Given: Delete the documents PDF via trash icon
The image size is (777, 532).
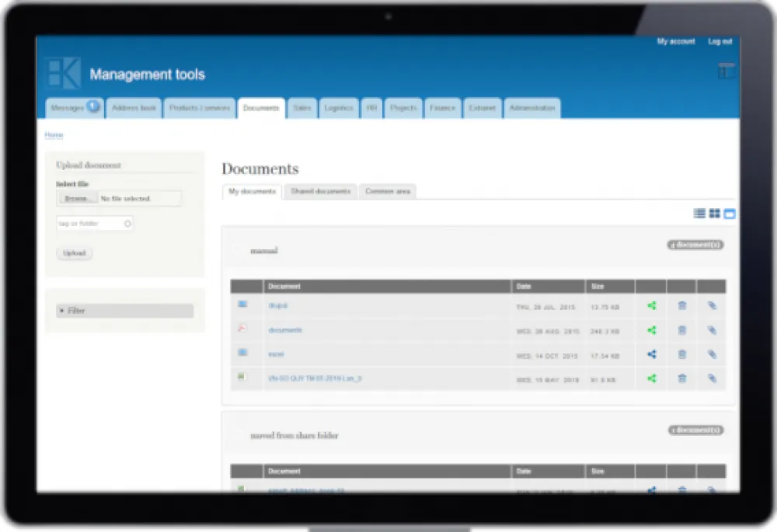Looking at the screenshot, I should 682,330.
